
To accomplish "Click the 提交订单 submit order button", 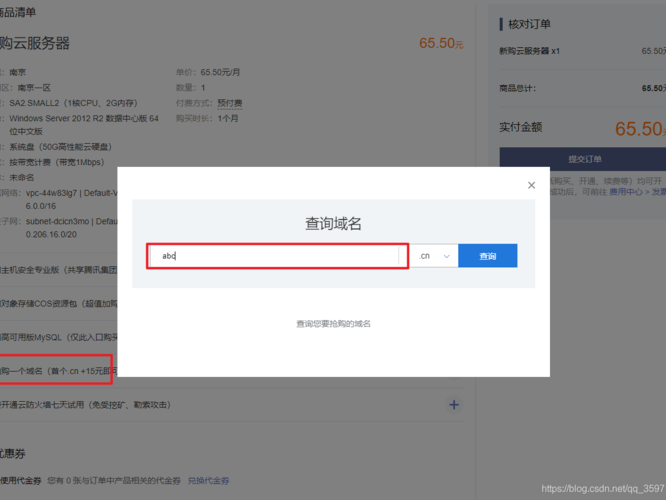I will click(x=583, y=159).
